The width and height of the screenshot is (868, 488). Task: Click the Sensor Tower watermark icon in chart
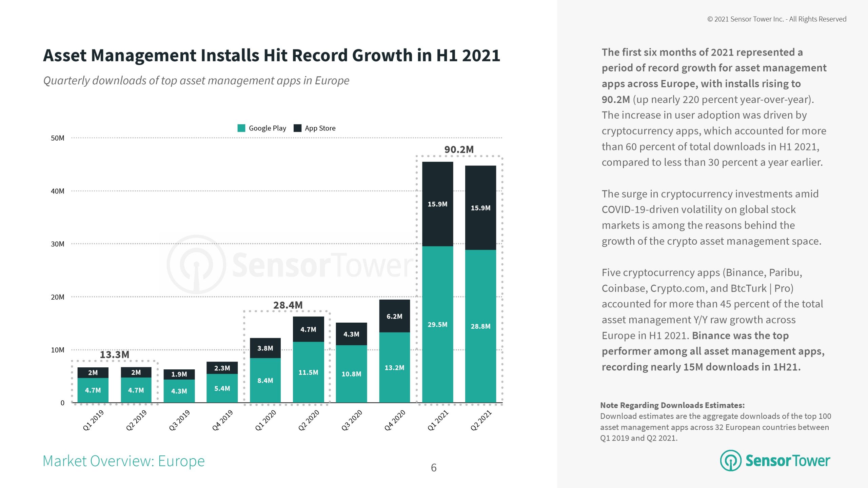pos(196,265)
